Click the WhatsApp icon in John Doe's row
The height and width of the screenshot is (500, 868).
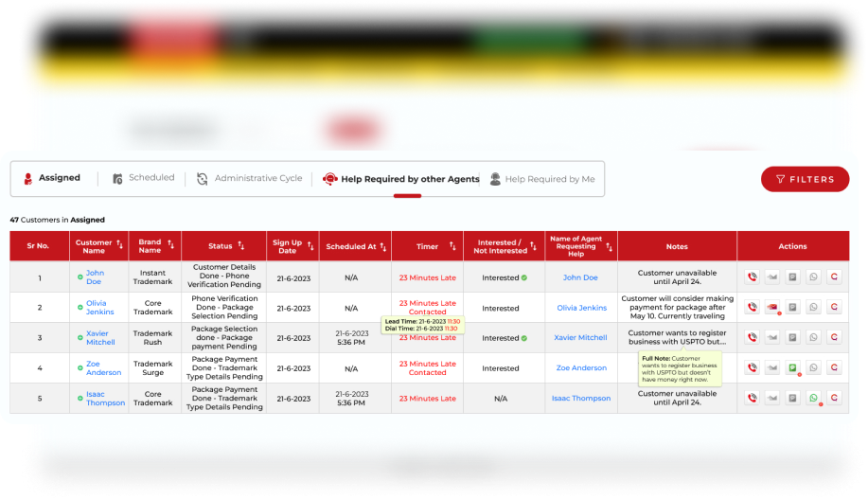(813, 277)
